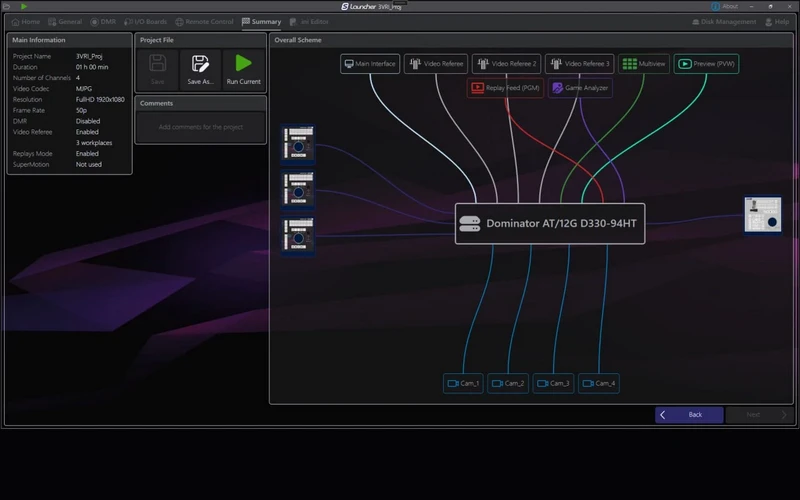Click the Dominator AT/12G D330-94HT server block
This screenshot has height=500, width=800.
pos(549,223)
